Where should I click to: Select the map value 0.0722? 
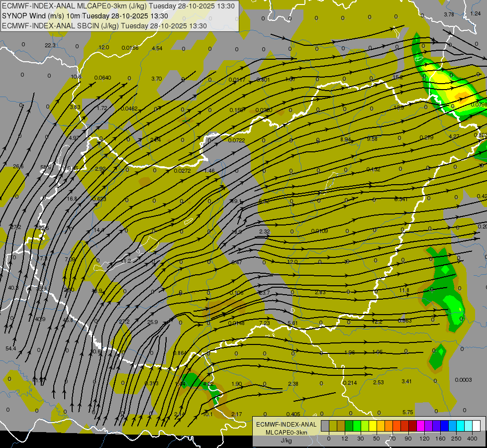[x=236, y=140]
